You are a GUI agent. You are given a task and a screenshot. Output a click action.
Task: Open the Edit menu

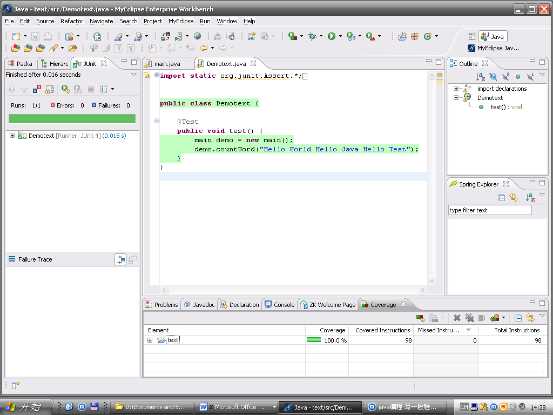(25, 21)
